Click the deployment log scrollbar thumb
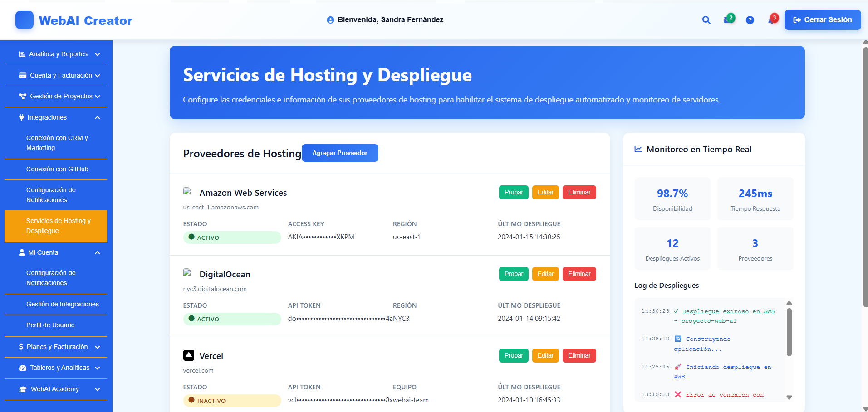 coord(789,332)
